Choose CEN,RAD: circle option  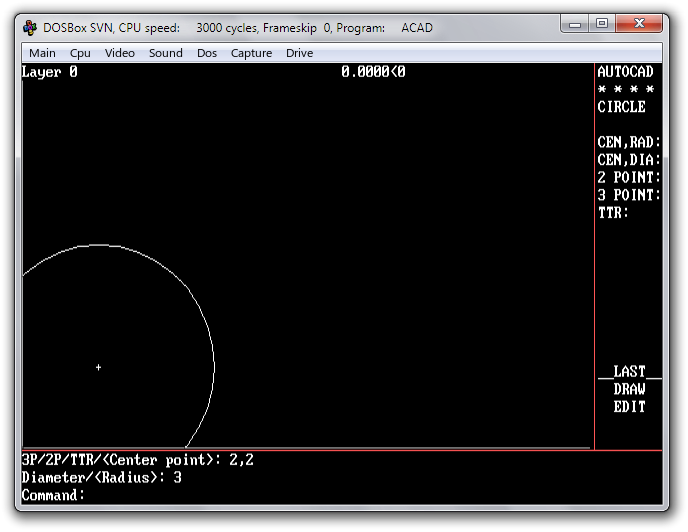point(629,142)
